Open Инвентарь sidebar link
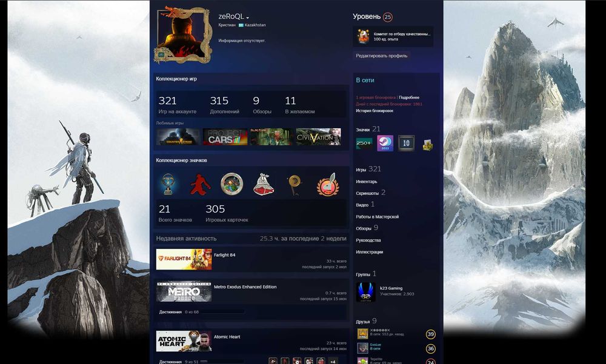 [367, 182]
